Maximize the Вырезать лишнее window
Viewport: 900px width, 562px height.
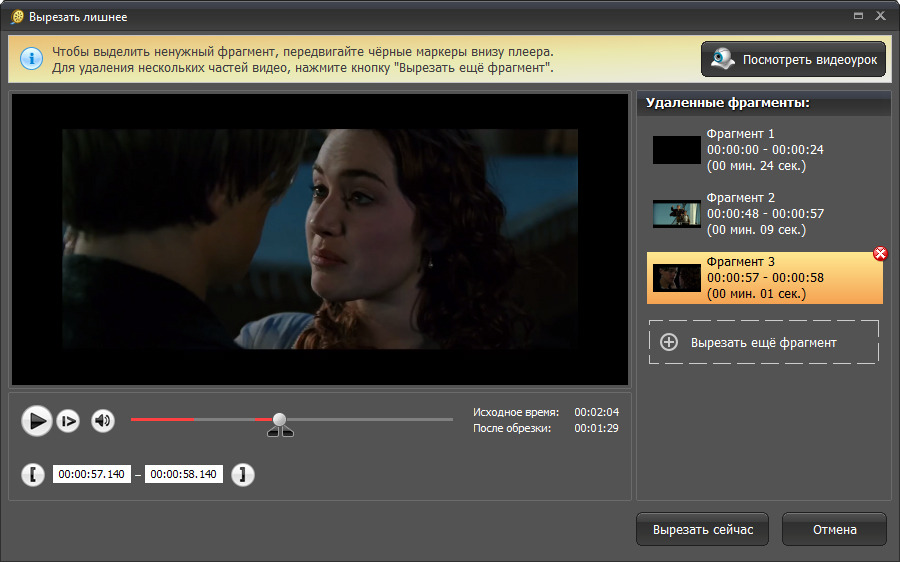859,16
